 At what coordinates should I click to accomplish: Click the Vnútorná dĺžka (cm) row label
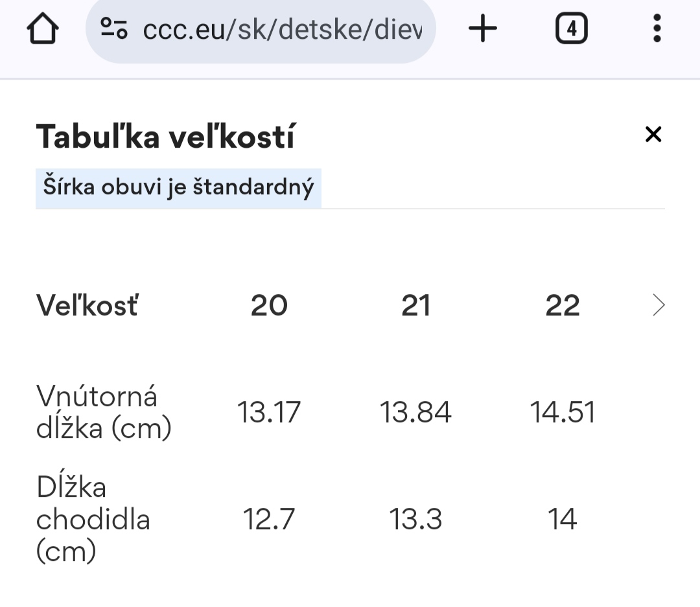click(x=104, y=412)
